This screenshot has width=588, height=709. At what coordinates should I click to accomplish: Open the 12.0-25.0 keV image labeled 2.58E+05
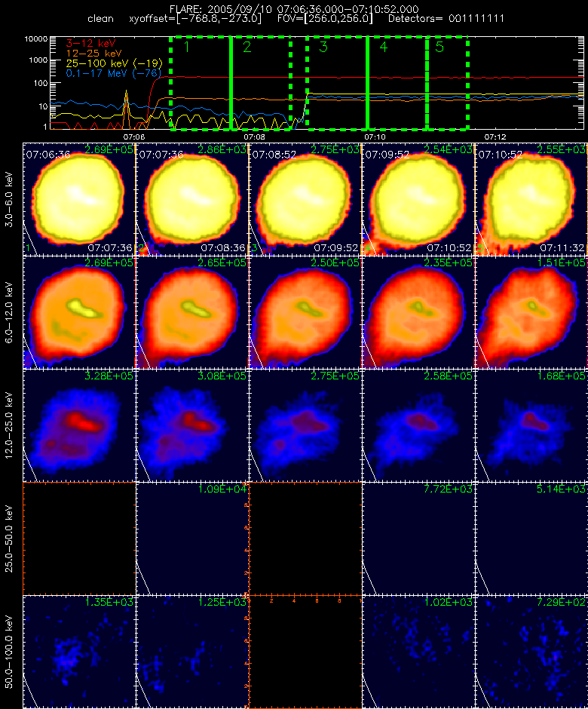(x=418, y=426)
